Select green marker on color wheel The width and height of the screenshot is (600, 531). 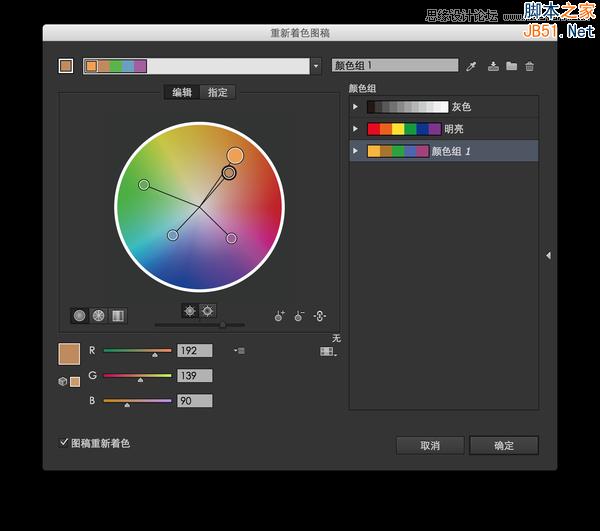[144, 185]
